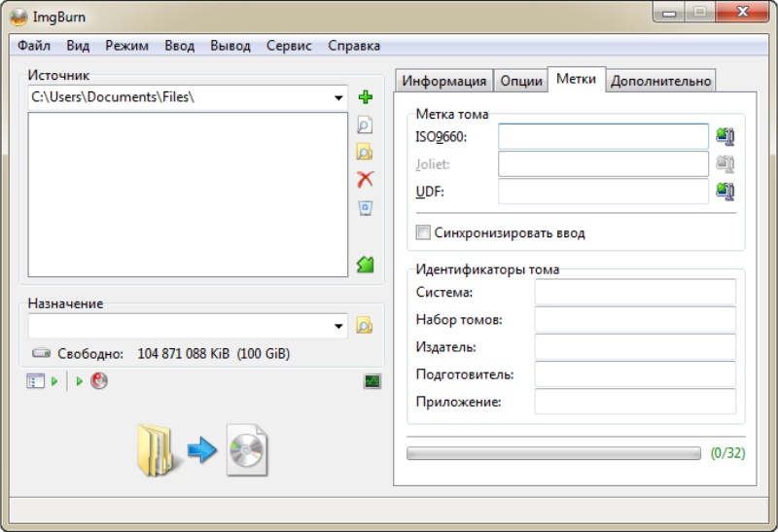The height and width of the screenshot is (532, 778).
Task: Start the build with folder-to-disc image button
Action: click(x=202, y=451)
